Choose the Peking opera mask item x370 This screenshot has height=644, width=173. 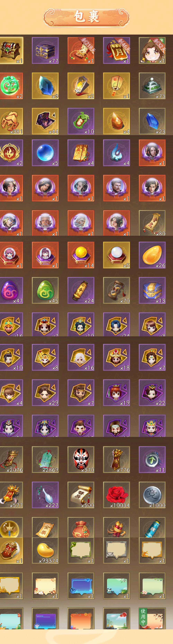click(x=81, y=460)
